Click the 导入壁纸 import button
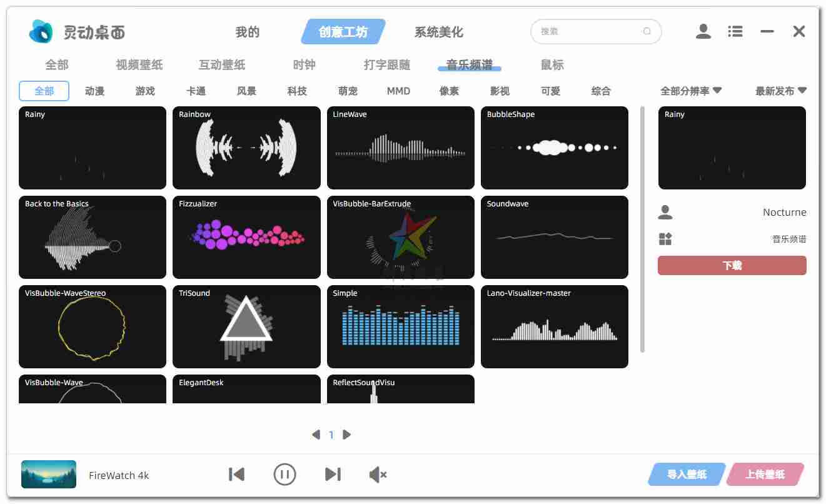Image resolution: width=826 pixels, height=504 pixels. point(687,475)
